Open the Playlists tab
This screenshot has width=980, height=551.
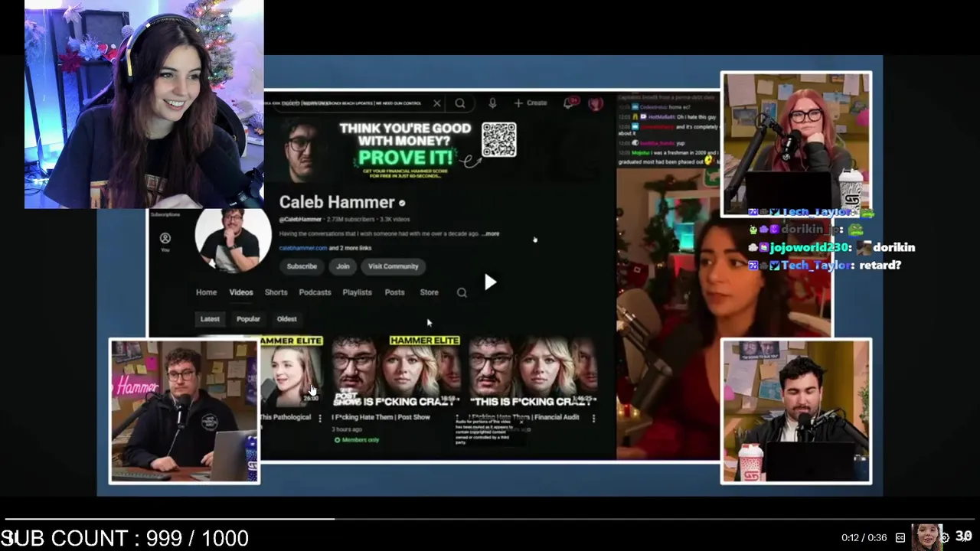click(x=357, y=292)
